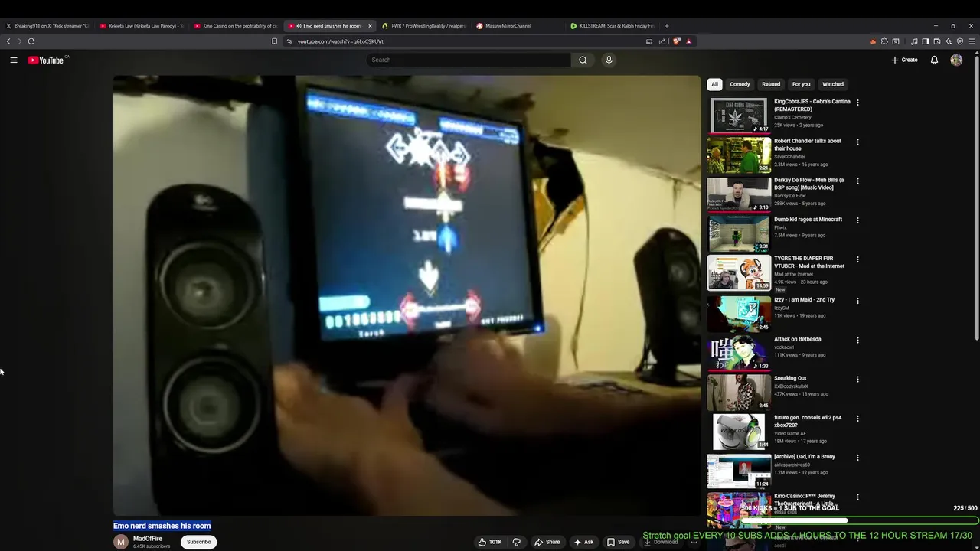Open 'Attack on Bethesda' video title
This screenshot has width=980, height=551.
click(797, 339)
